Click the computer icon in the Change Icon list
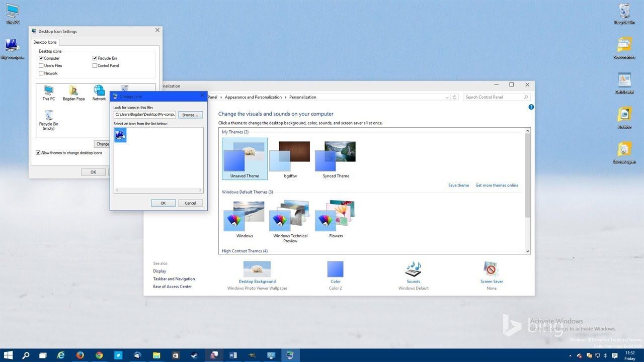The height and width of the screenshot is (362, 644). click(120, 134)
